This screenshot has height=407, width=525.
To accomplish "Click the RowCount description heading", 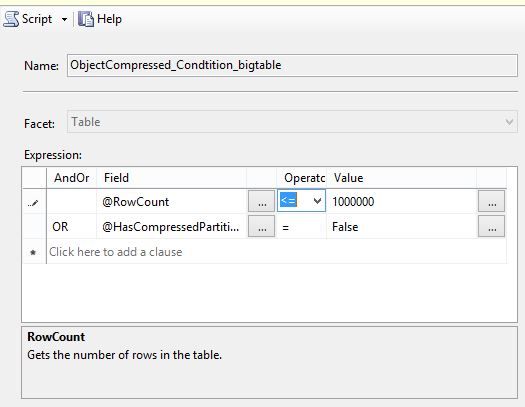I will pyautogui.click(x=56, y=337).
